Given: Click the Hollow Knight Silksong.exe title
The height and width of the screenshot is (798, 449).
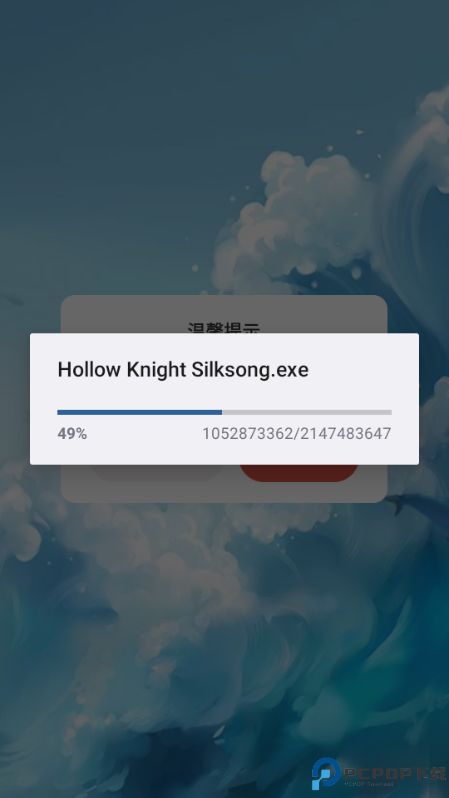Looking at the screenshot, I should pyautogui.click(x=183, y=369).
